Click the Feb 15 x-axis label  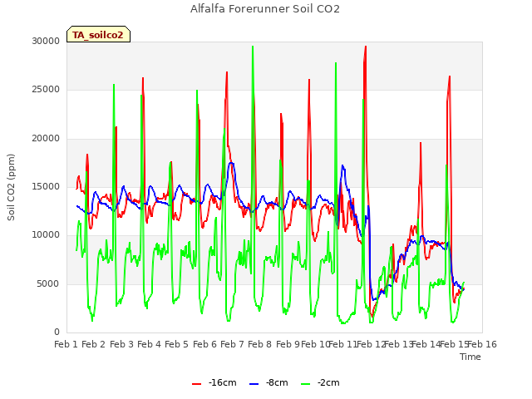454,345
